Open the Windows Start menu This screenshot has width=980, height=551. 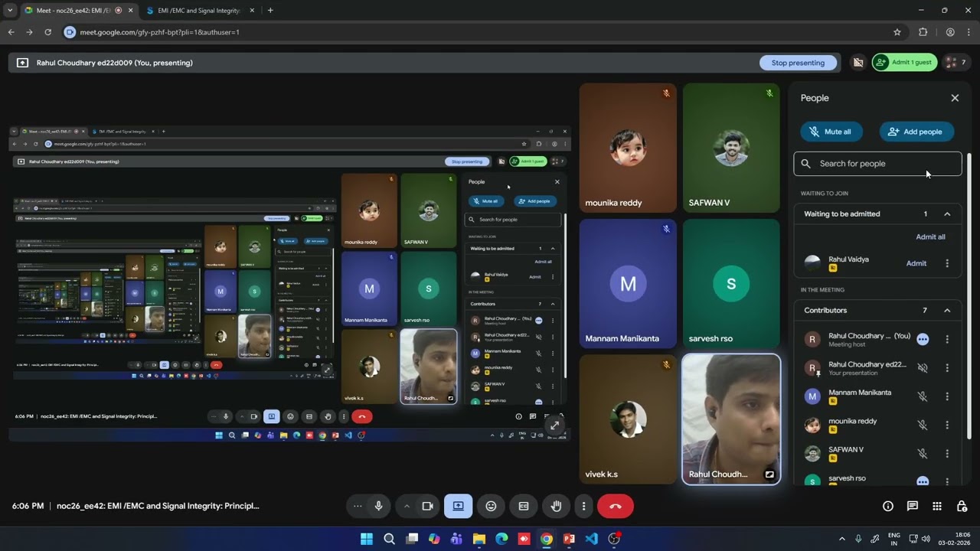[367, 539]
